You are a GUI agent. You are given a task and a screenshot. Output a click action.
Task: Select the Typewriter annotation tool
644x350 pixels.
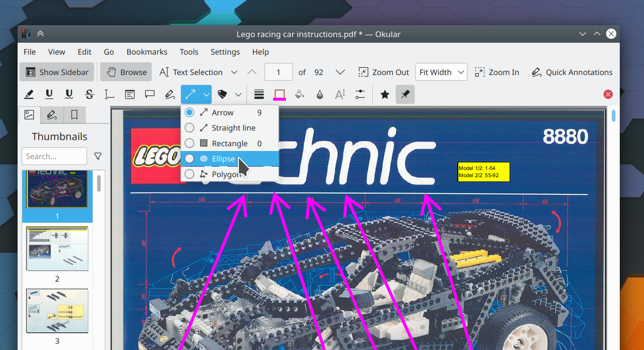[109, 94]
